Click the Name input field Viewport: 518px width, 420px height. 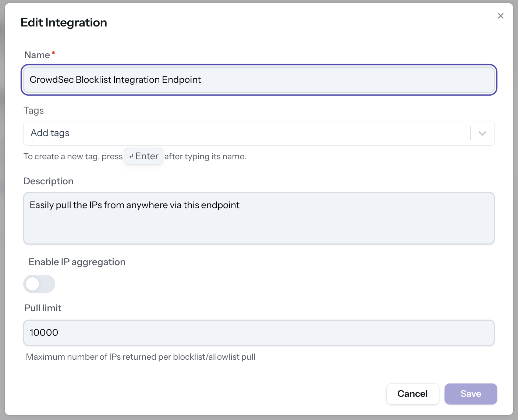259,80
